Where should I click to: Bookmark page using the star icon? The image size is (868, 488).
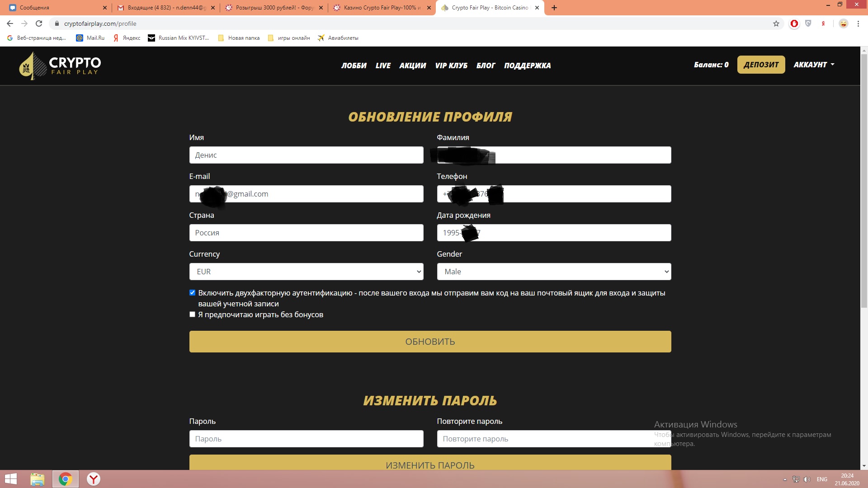click(776, 23)
